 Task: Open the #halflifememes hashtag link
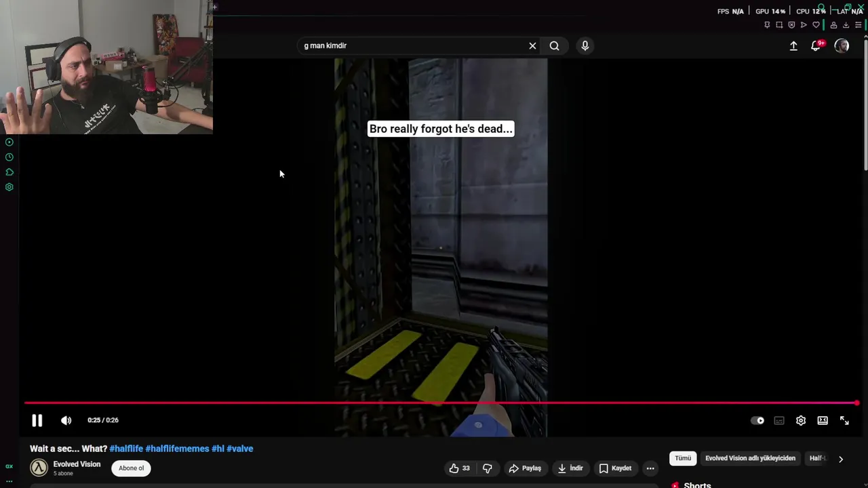(177, 449)
